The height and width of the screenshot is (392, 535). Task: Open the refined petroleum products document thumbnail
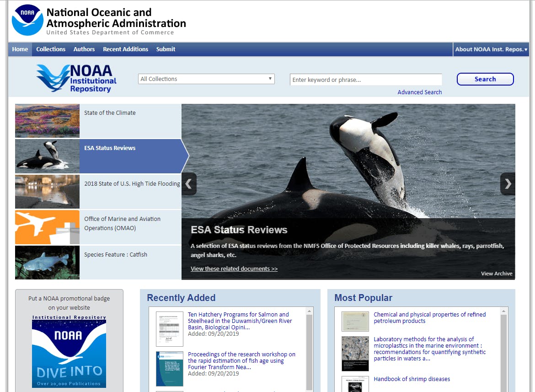tap(355, 322)
